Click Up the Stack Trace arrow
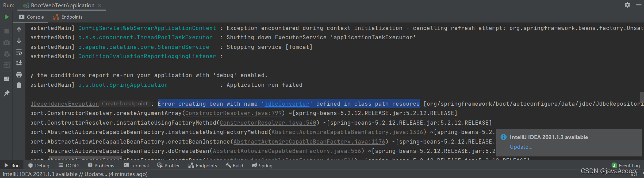 19,30
